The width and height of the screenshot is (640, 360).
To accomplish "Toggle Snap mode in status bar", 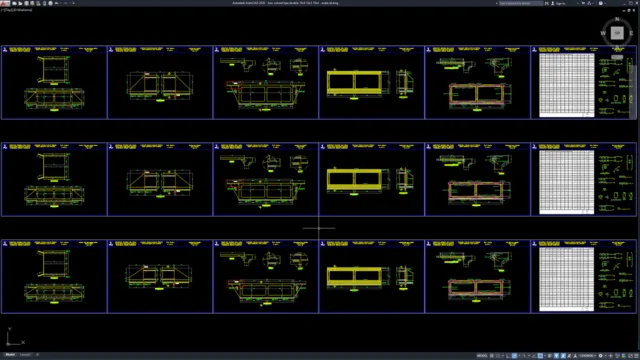I will [x=498, y=356].
